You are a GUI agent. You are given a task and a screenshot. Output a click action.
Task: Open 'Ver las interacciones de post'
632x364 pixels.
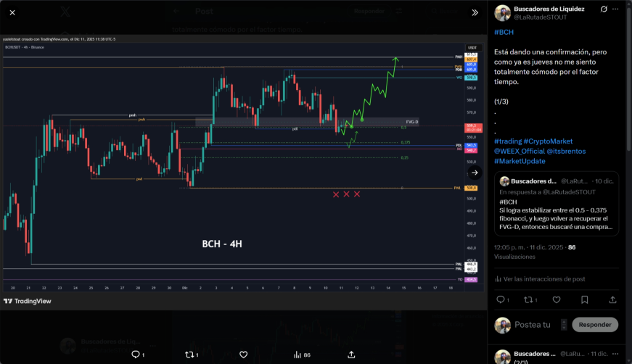540,279
